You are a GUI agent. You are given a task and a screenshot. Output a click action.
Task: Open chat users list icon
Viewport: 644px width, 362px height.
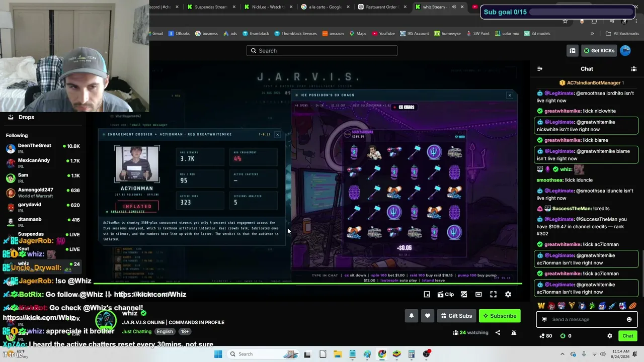pos(634,69)
